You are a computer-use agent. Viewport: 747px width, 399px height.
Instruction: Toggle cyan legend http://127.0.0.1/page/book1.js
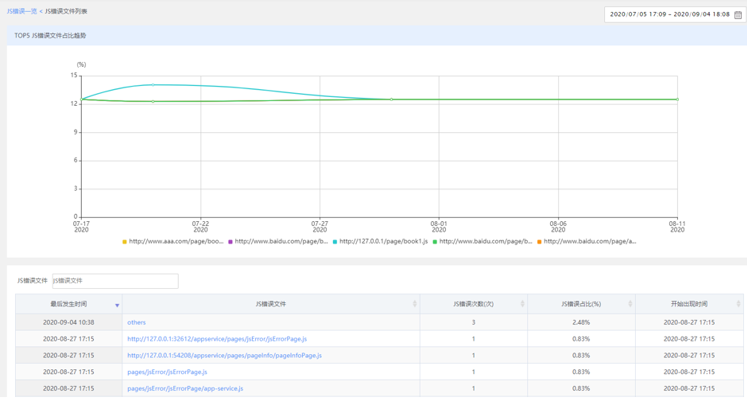click(x=380, y=241)
